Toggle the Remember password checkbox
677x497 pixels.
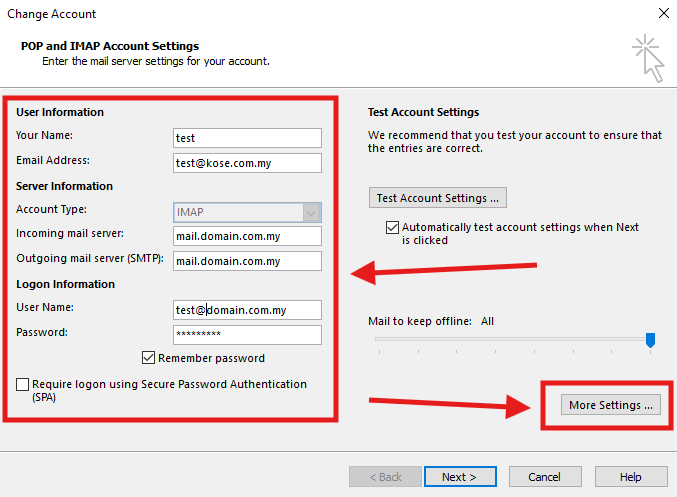pyautogui.click(x=149, y=358)
